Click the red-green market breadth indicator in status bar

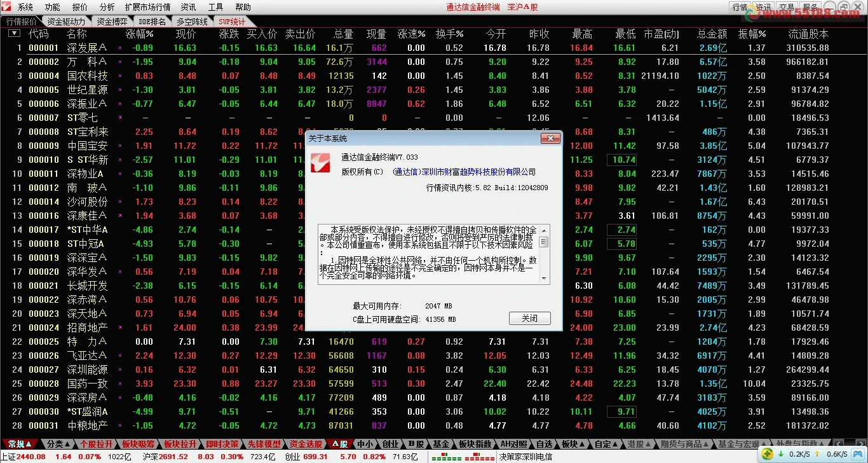coord(462,457)
